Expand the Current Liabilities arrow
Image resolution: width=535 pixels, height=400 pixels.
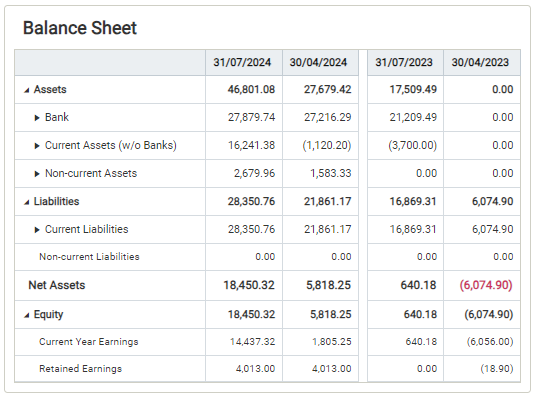point(37,230)
